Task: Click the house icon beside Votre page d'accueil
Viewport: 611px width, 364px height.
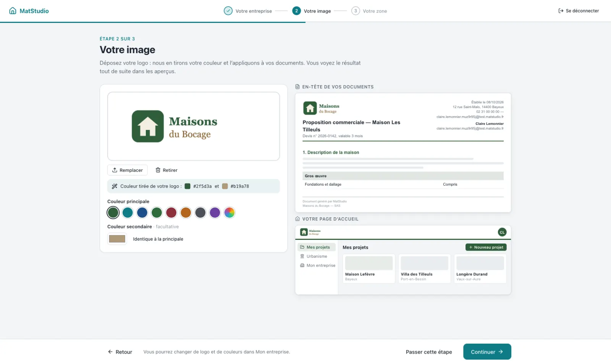Action: (297, 219)
